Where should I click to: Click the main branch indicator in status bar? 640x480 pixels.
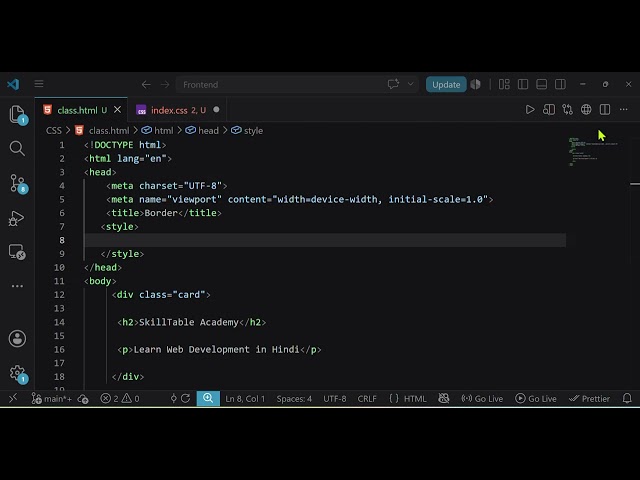point(52,398)
